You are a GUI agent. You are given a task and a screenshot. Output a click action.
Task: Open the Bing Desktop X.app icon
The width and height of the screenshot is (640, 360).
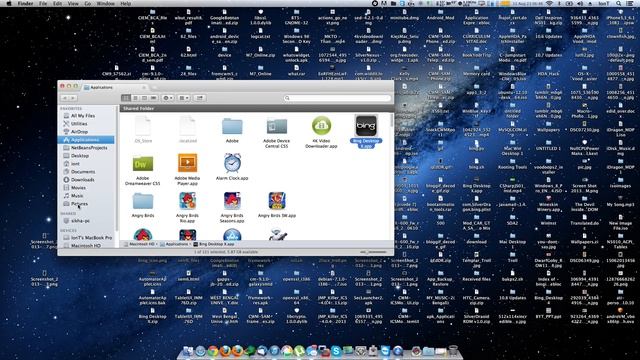tap(366, 126)
